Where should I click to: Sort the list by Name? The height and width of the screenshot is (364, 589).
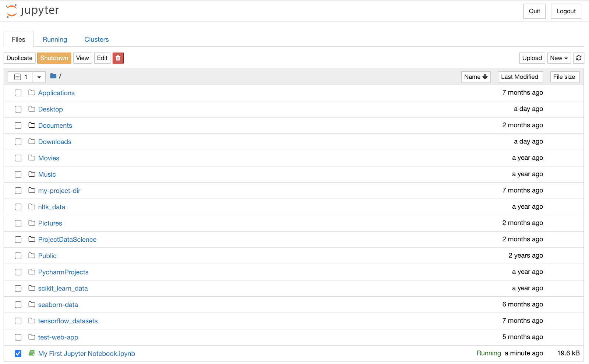(476, 77)
